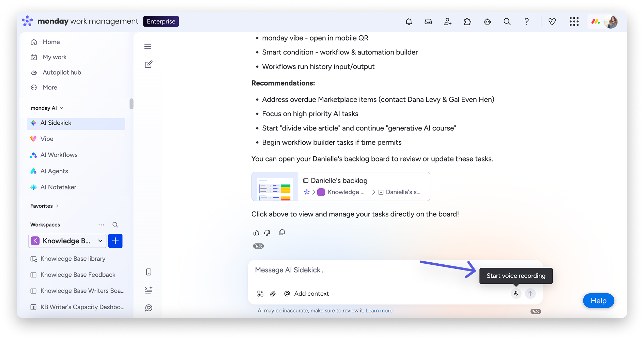Click the Knowledge breadcrumb in board card

click(x=341, y=192)
